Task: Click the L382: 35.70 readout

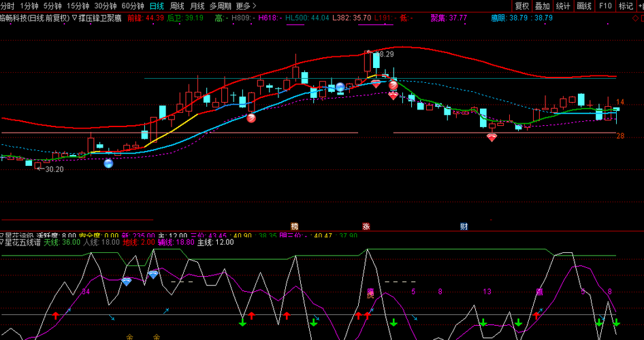Action: click(352, 18)
